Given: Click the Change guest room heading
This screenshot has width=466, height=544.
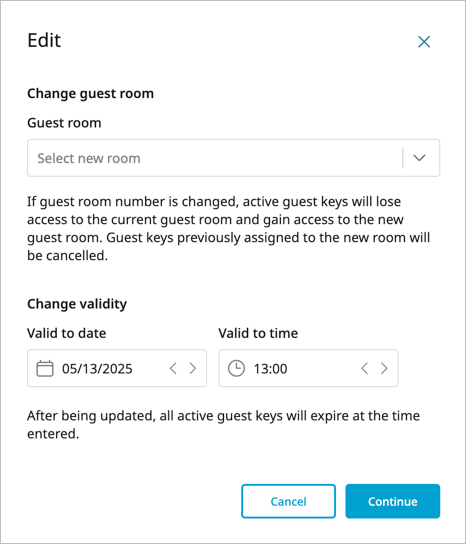Looking at the screenshot, I should [x=91, y=94].
